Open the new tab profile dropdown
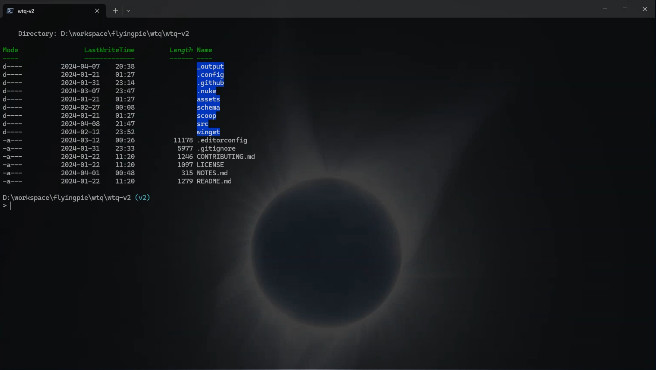The image size is (656, 370). tap(128, 11)
